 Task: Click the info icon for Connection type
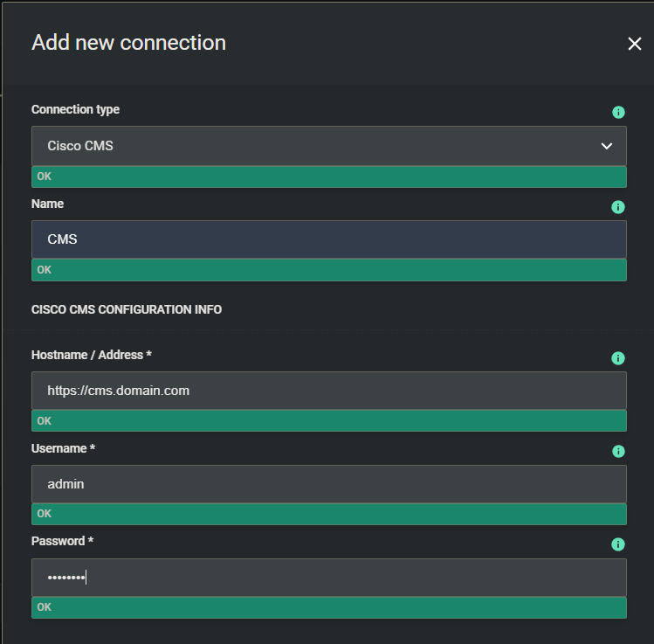[618, 113]
